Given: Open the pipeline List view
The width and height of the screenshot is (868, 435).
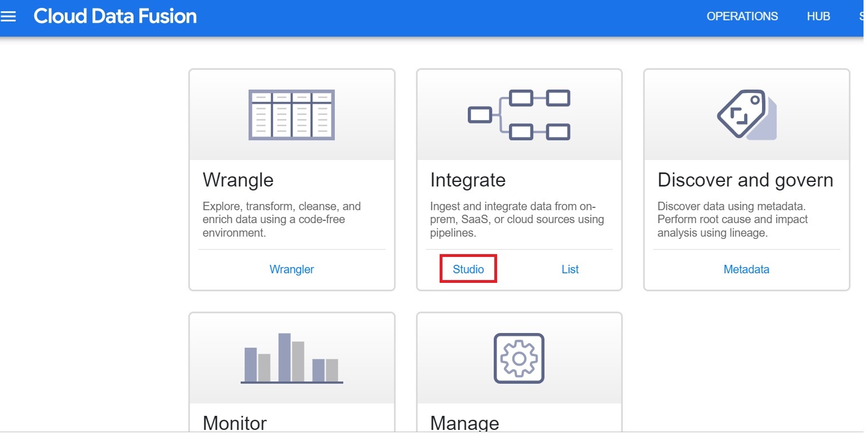Looking at the screenshot, I should coord(570,269).
